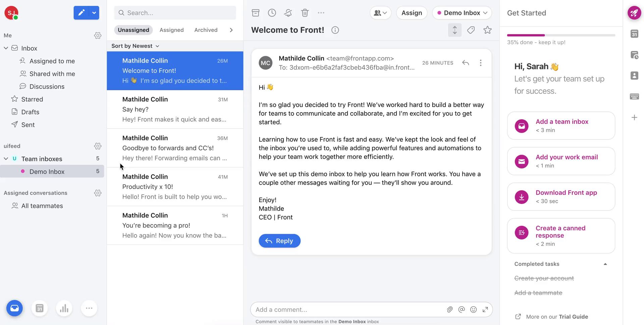Open the Trial Guide link
Viewport: 644px width, 325px height.
click(573, 317)
